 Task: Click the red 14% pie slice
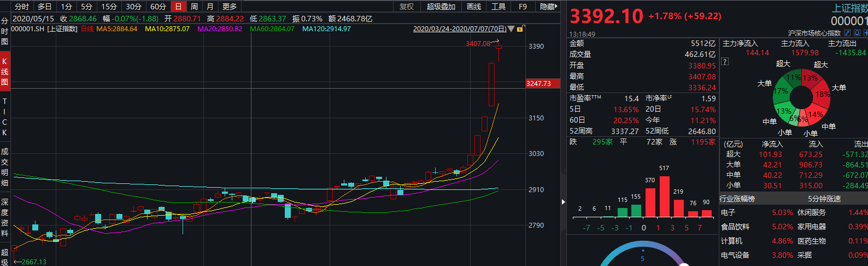click(816, 114)
